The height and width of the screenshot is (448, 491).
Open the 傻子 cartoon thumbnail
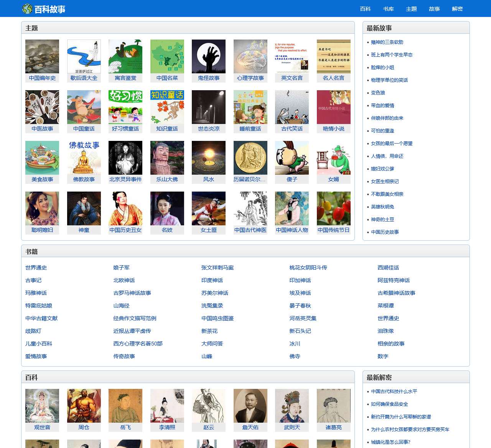[292, 158]
